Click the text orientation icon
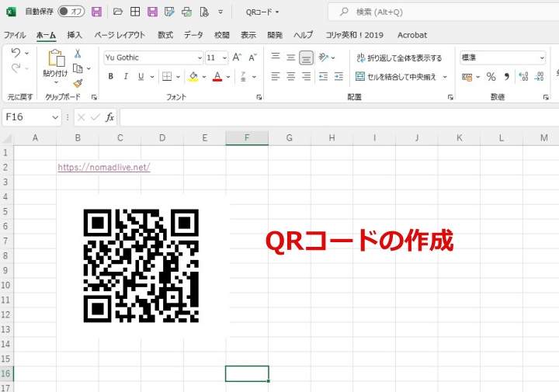This screenshot has height=392, width=559. [323, 57]
